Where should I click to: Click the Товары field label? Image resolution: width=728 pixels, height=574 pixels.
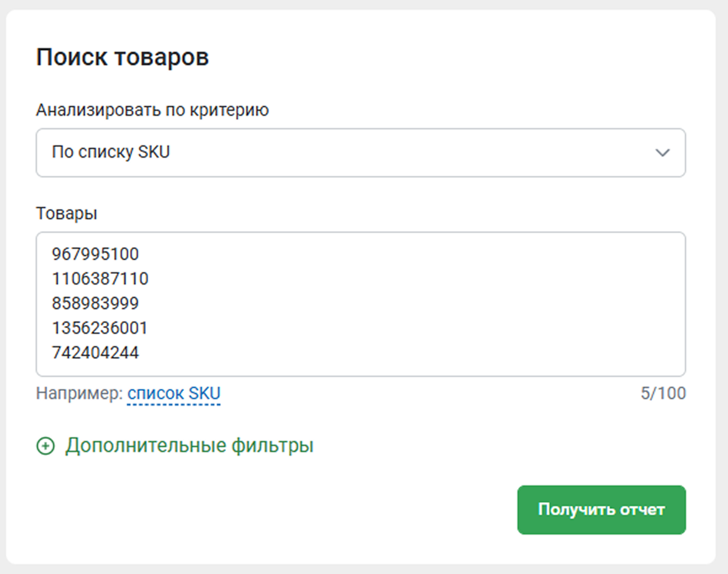pyautogui.click(x=67, y=214)
